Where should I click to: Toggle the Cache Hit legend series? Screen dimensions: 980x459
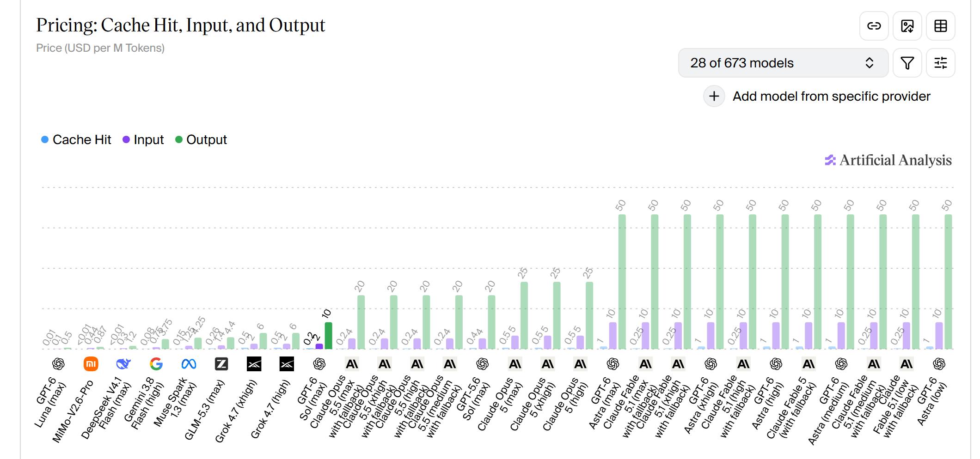click(76, 139)
